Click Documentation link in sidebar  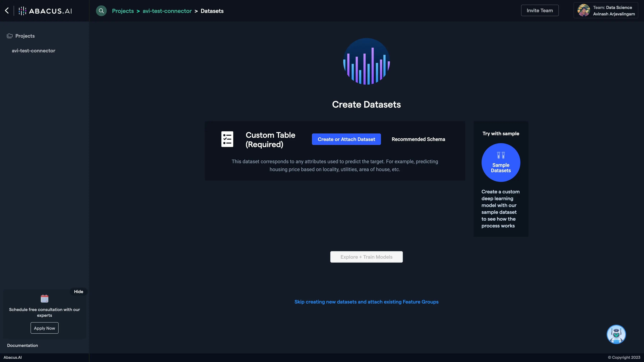tap(22, 345)
